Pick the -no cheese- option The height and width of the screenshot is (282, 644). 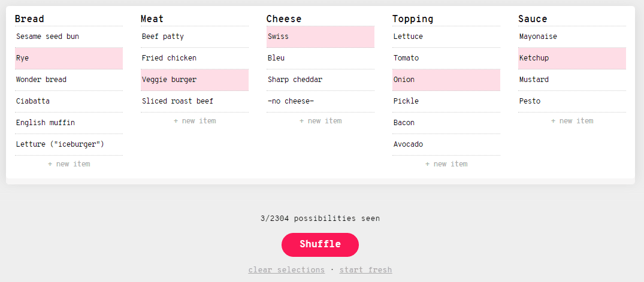(321, 101)
